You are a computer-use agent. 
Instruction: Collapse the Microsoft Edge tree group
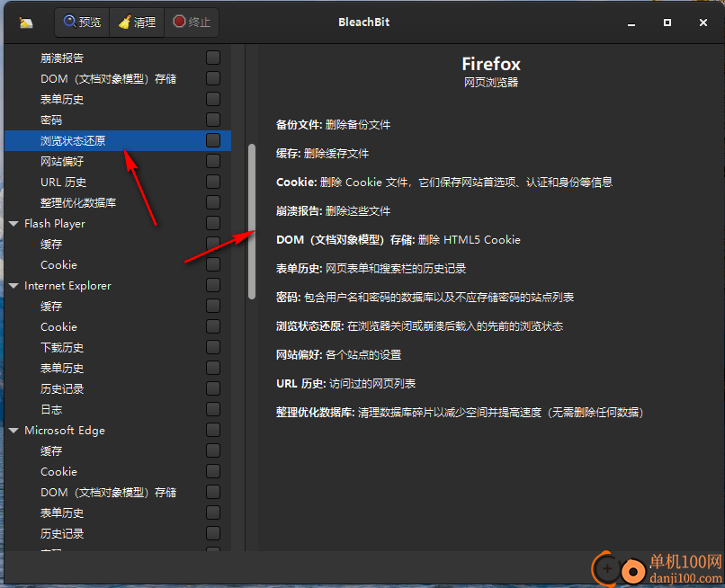pyautogui.click(x=13, y=431)
